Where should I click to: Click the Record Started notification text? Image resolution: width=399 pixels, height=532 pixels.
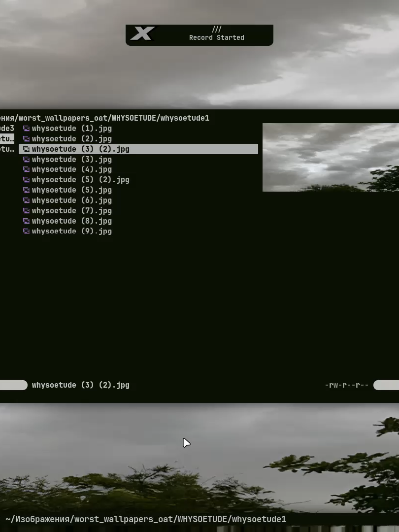(216, 37)
